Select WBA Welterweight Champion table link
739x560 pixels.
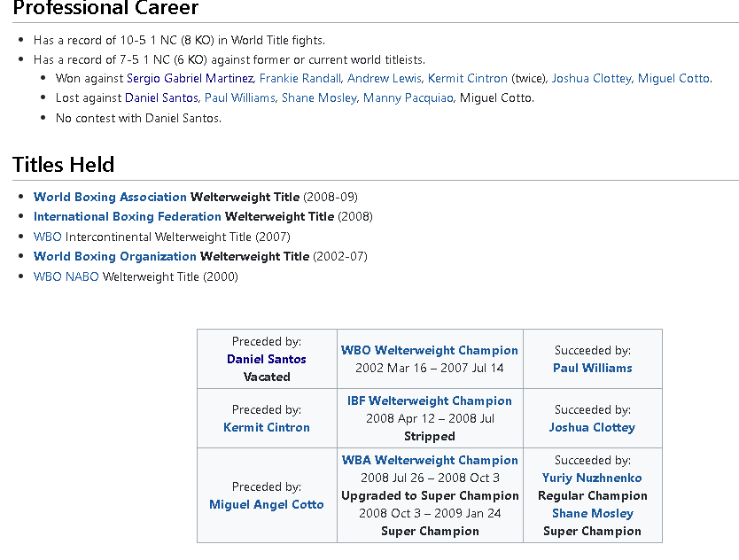(x=430, y=460)
